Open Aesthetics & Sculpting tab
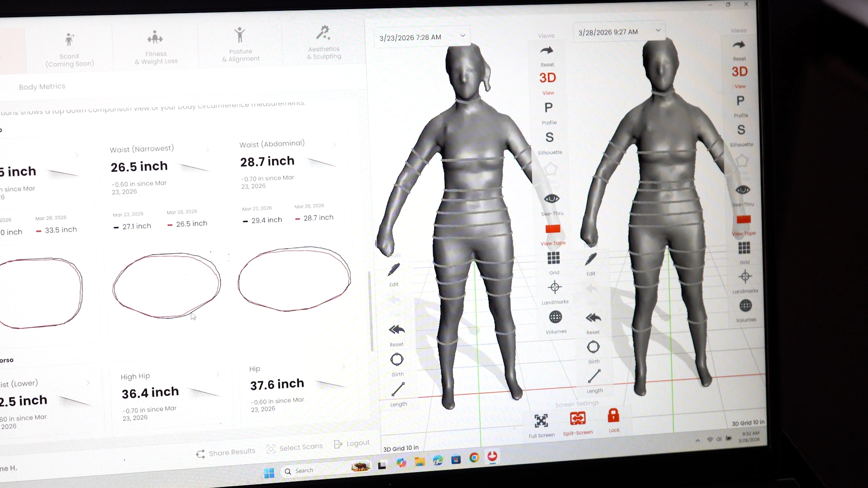 click(x=324, y=42)
